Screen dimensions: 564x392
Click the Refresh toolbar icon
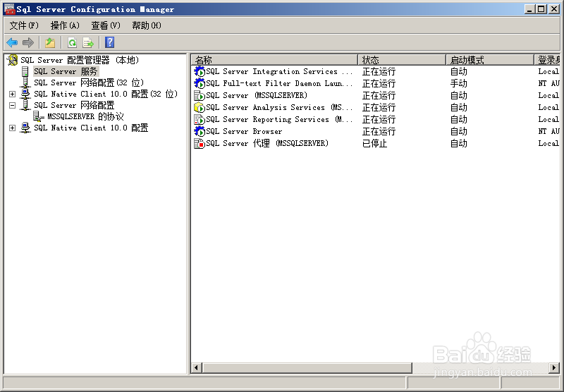[x=73, y=43]
